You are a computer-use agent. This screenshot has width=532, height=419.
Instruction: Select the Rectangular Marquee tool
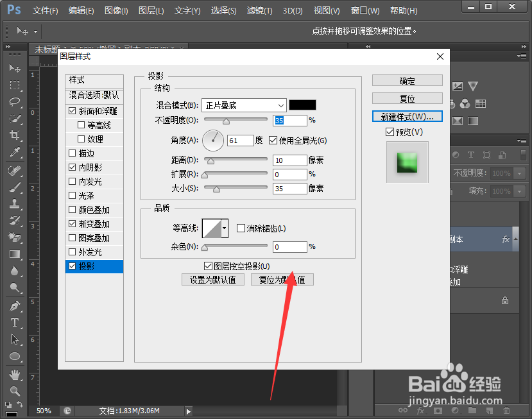tap(15, 85)
